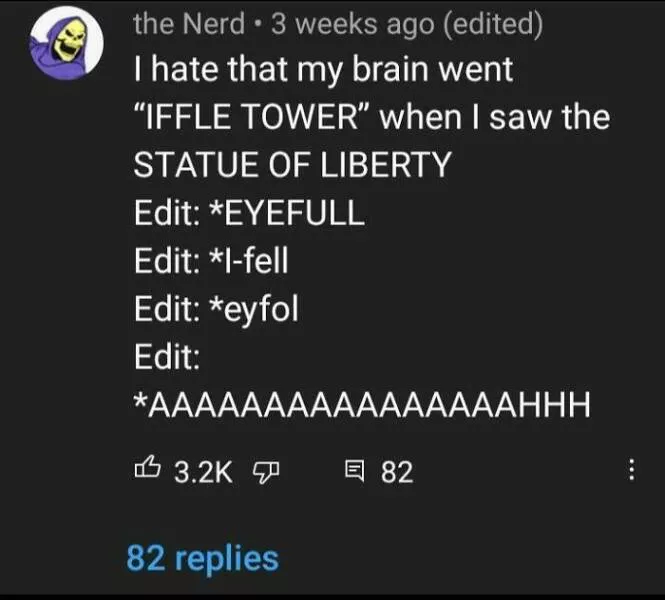Click the reply comment icon
Screen dimensions: 665x600
tap(353, 472)
